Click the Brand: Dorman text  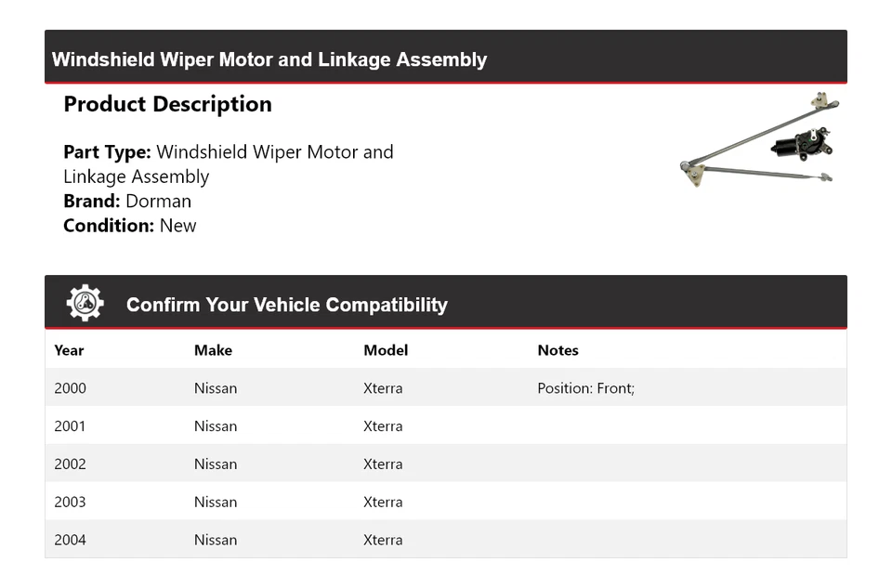pos(127,201)
